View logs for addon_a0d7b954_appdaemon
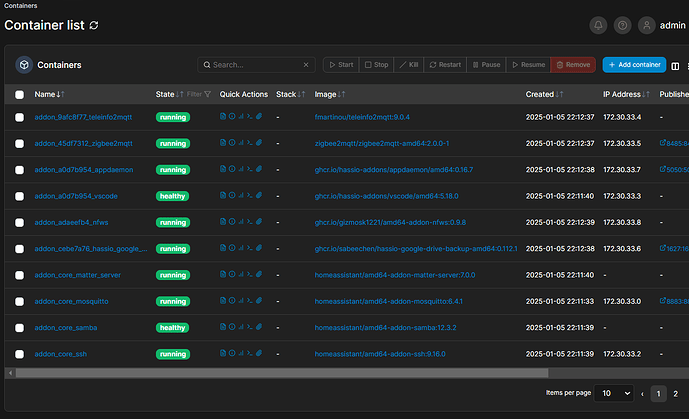The height and width of the screenshot is (419, 689). (223, 169)
